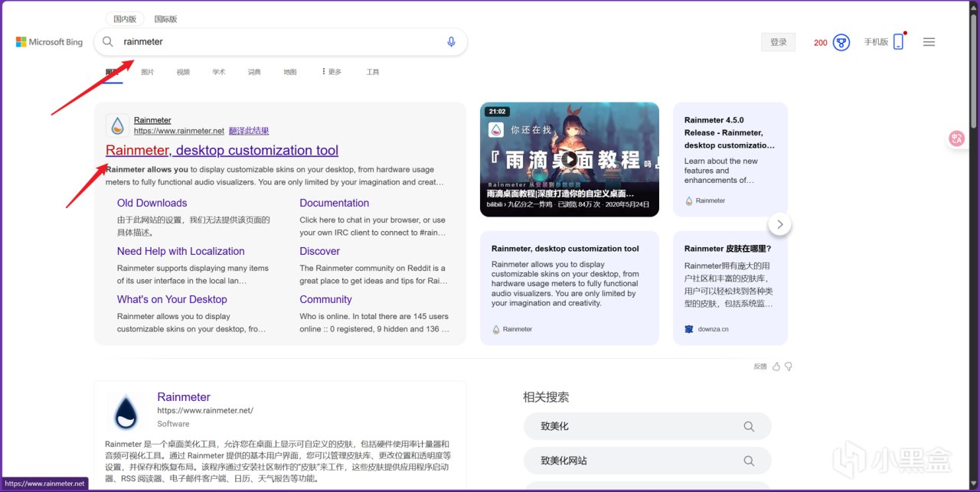
Task: Click the Rainmeter droplet favicon in first result
Action: point(118,125)
